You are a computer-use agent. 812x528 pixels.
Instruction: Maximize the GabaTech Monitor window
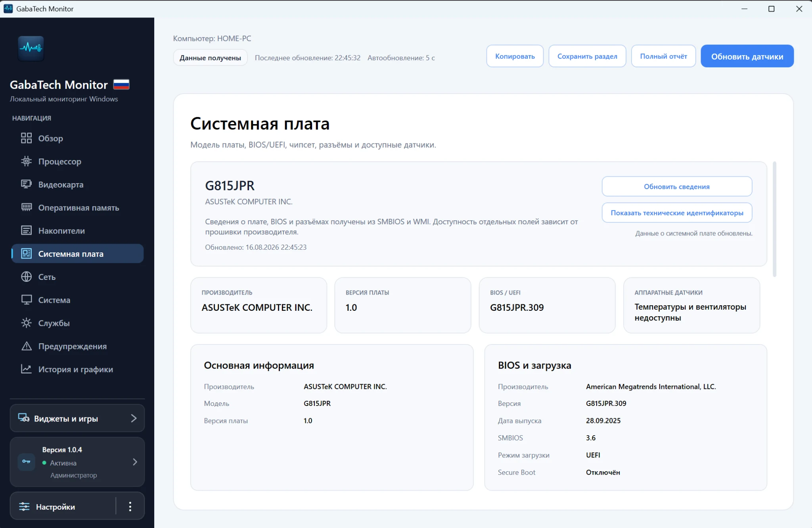771,9
